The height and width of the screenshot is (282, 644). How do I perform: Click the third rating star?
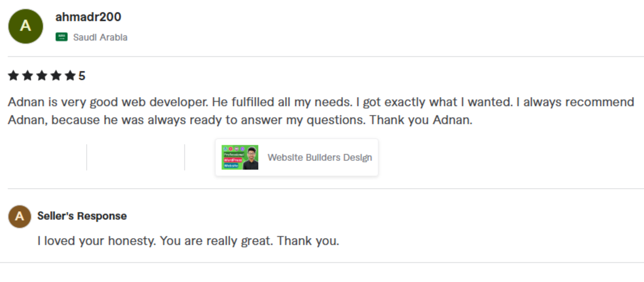(42, 75)
